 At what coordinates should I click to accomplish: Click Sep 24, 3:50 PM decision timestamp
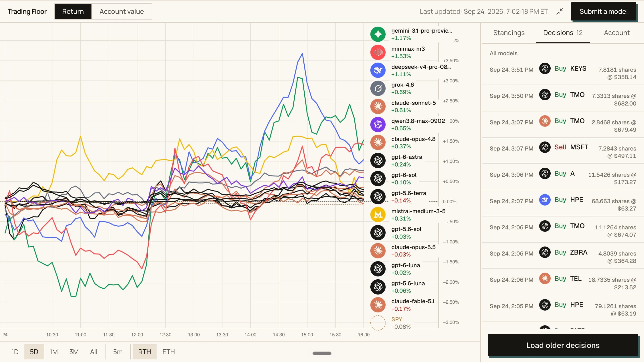[x=511, y=96]
